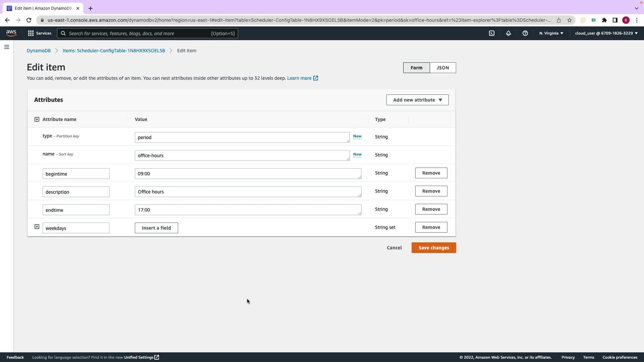This screenshot has height=362, width=644.
Task: Open cloud_user account menu
Action: [x=606, y=33]
